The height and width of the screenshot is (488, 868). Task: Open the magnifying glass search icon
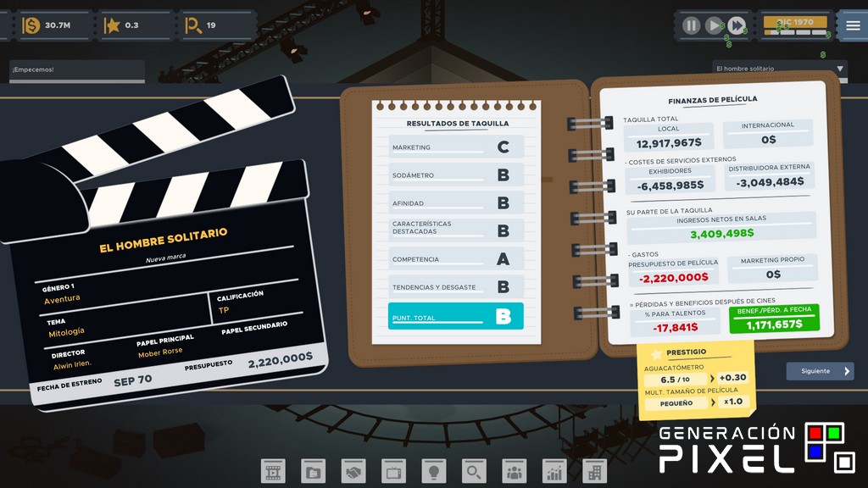point(473,469)
